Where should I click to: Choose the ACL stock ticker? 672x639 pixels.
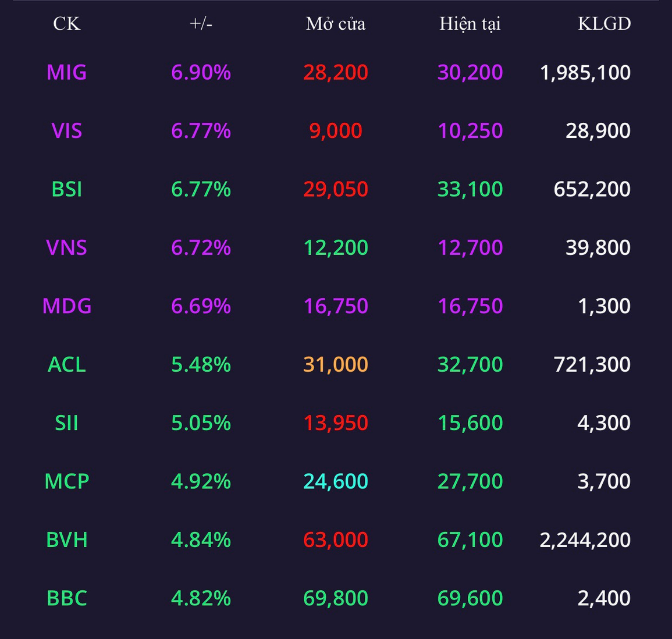click(66, 364)
